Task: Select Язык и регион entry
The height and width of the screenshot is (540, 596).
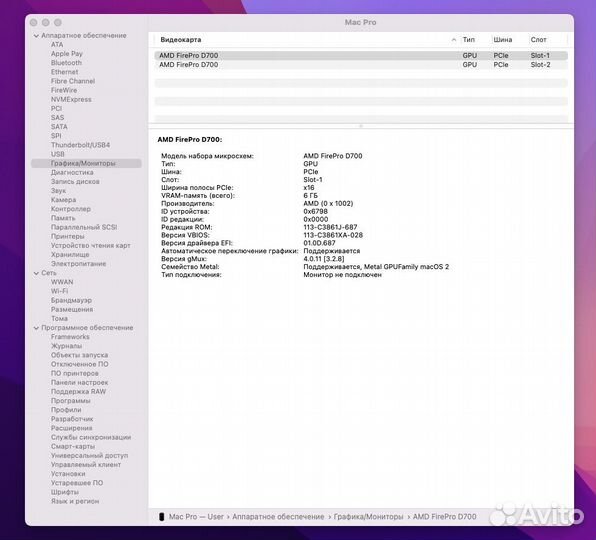Action: (75, 501)
